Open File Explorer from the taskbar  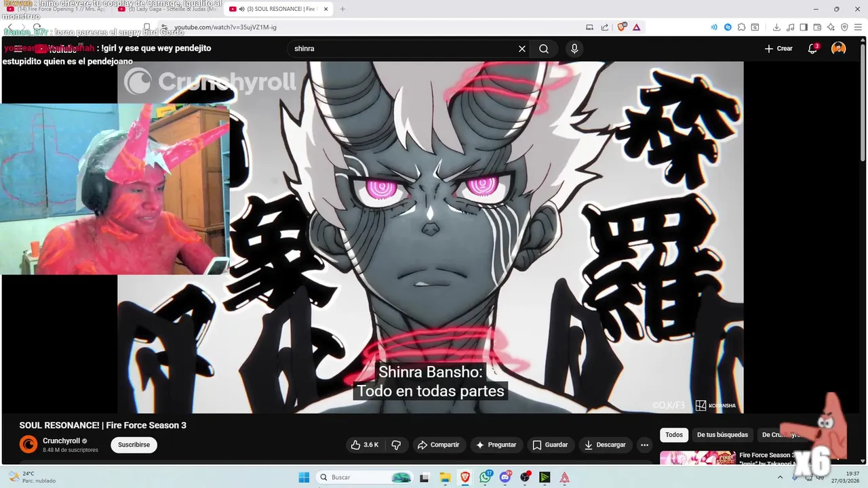[x=445, y=477]
